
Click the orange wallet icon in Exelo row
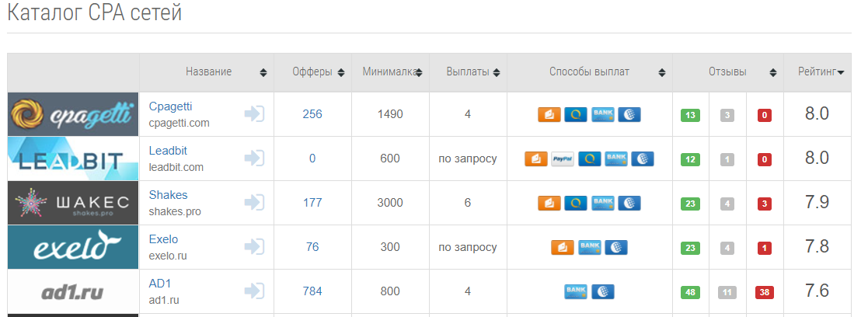(x=563, y=247)
